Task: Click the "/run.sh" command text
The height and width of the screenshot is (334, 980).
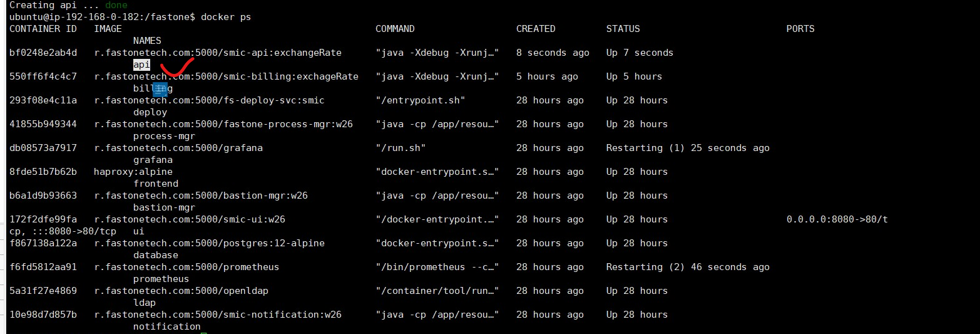Action: (x=401, y=148)
